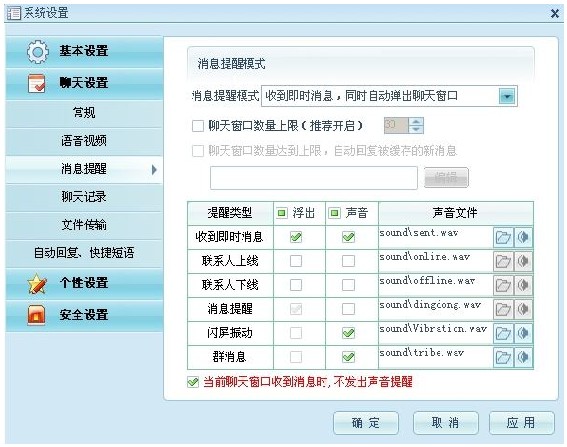Enable 聊天窗口数量上限 checkbox
Screen dimensions: 567x447
coord(198,126)
